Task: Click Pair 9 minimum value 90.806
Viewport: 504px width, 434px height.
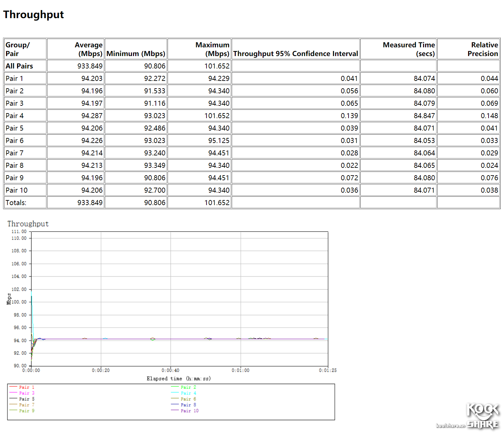Action: click(154, 178)
